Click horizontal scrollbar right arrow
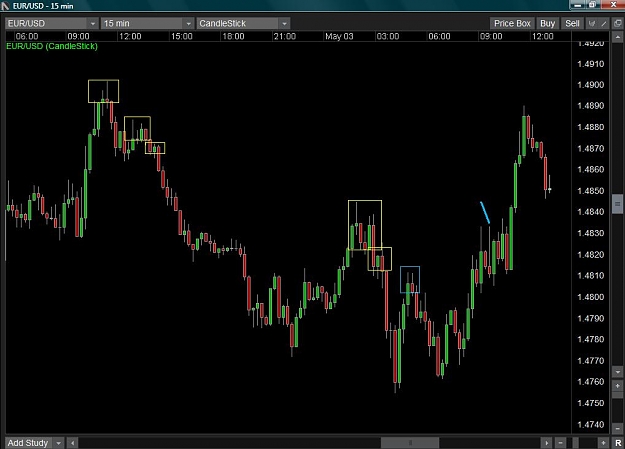This screenshot has width=625, height=449. tap(546, 443)
